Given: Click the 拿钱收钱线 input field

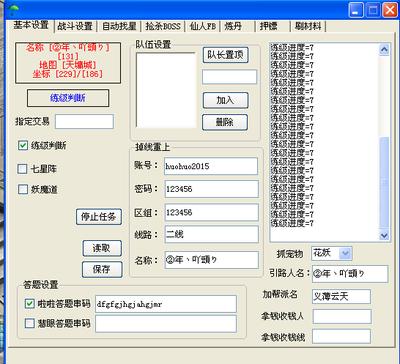Looking at the screenshot, I should pyautogui.click(x=341, y=336).
